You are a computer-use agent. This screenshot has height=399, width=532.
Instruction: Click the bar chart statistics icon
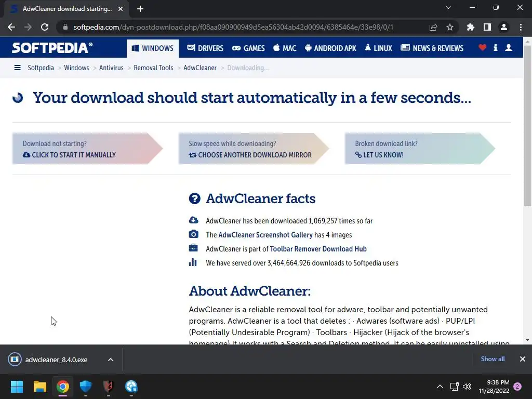193,262
